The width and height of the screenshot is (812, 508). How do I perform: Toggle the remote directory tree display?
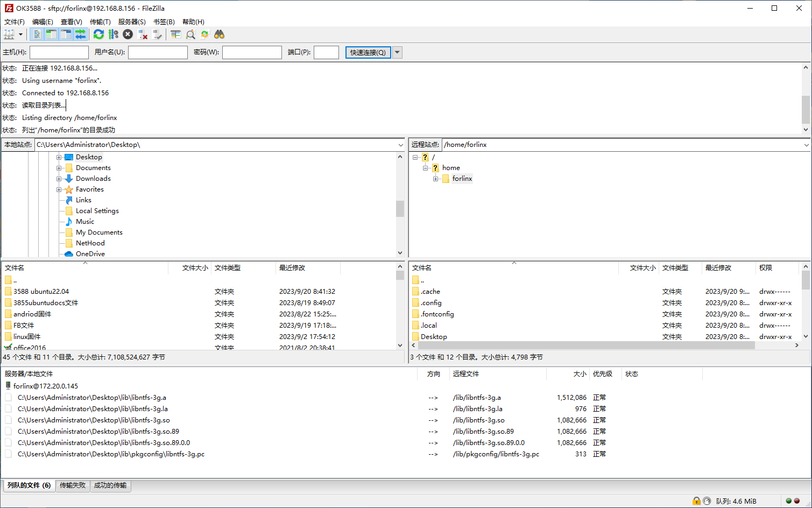tap(66, 34)
